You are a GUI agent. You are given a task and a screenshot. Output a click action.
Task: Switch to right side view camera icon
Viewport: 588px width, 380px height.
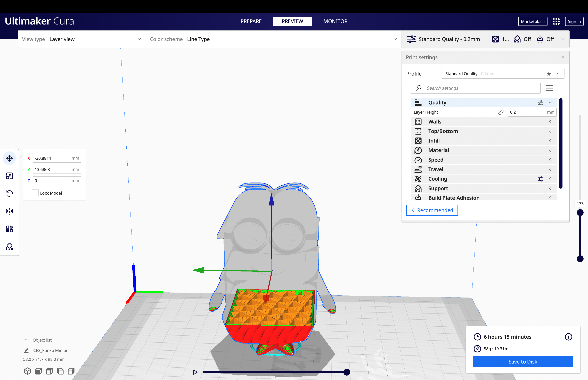(x=71, y=371)
